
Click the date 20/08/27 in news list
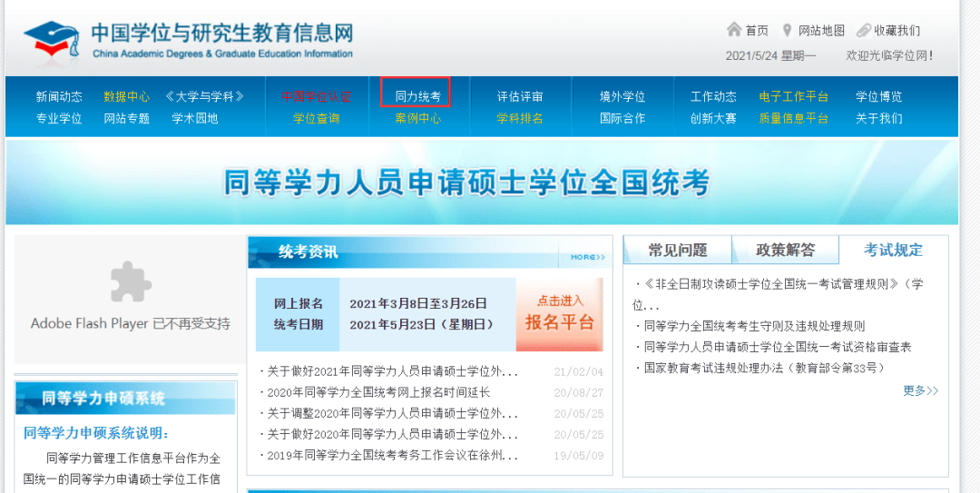pyautogui.click(x=578, y=393)
